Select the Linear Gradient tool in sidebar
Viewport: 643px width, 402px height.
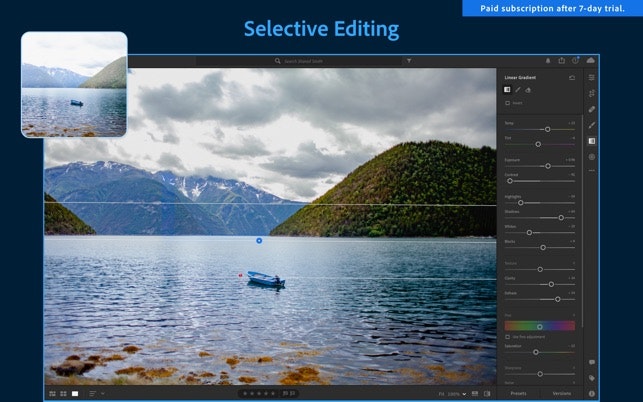(x=591, y=141)
